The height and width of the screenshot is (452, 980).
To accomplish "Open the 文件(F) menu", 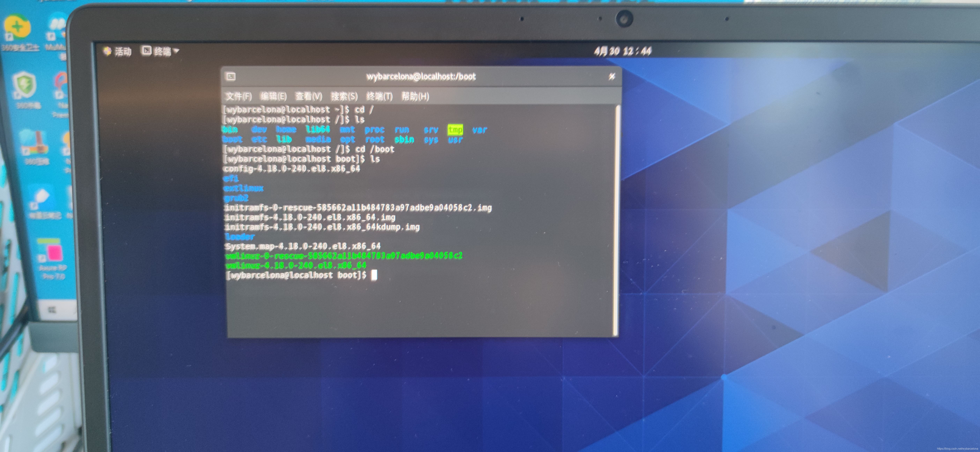I will pyautogui.click(x=239, y=96).
